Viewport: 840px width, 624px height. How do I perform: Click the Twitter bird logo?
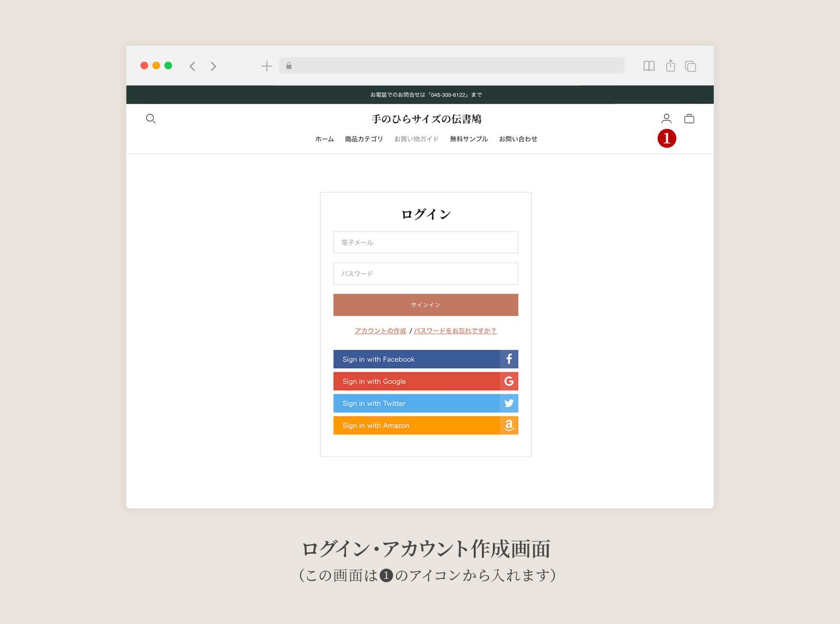pos(509,403)
